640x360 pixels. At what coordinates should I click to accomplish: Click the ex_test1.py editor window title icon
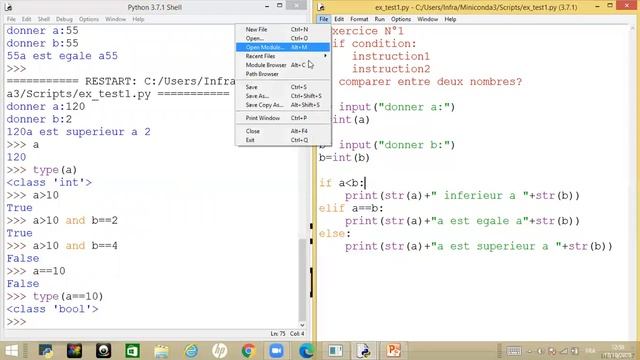[x=321, y=7]
